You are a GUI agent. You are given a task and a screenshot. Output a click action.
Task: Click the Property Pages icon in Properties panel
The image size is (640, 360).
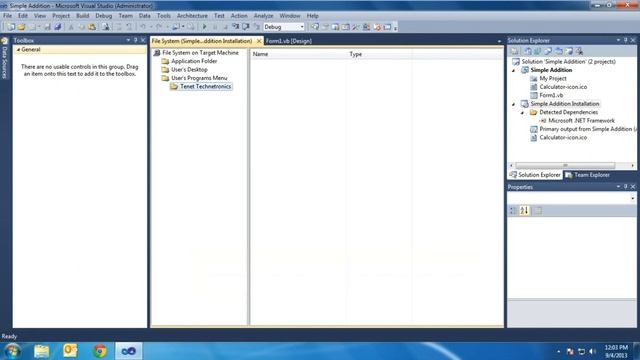pyautogui.click(x=538, y=211)
